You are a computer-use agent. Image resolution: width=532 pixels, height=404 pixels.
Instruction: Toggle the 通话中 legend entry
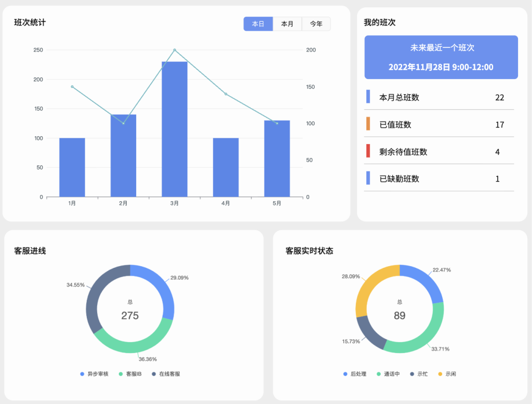388,374
